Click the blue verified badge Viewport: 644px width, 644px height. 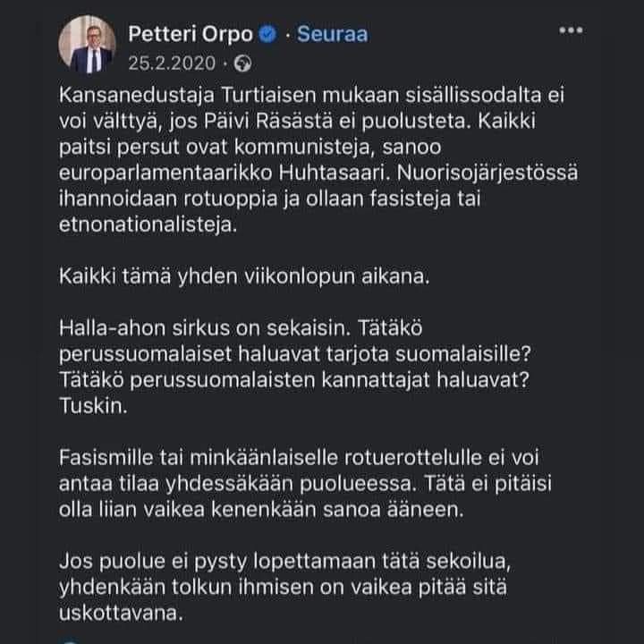[x=267, y=35]
